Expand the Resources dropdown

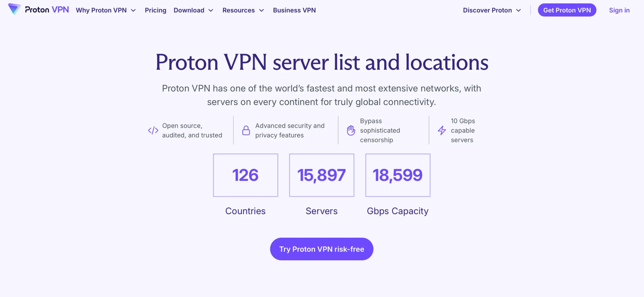click(262, 11)
